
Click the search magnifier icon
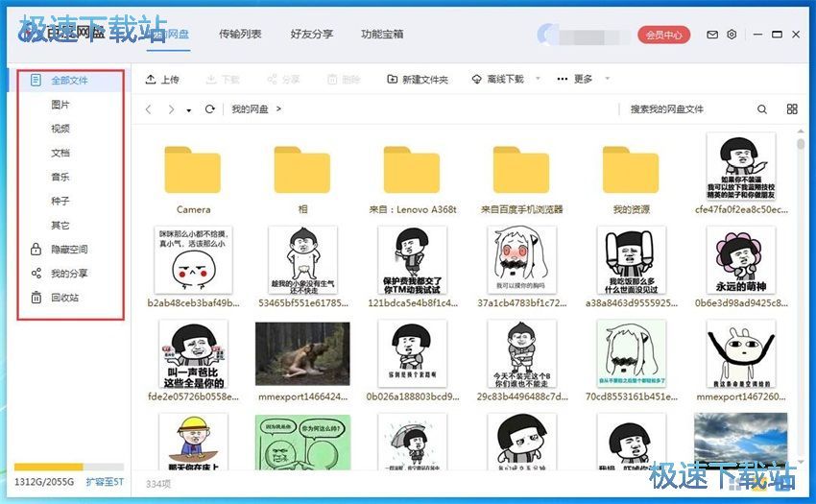pyautogui.click(x=762, y=109)
